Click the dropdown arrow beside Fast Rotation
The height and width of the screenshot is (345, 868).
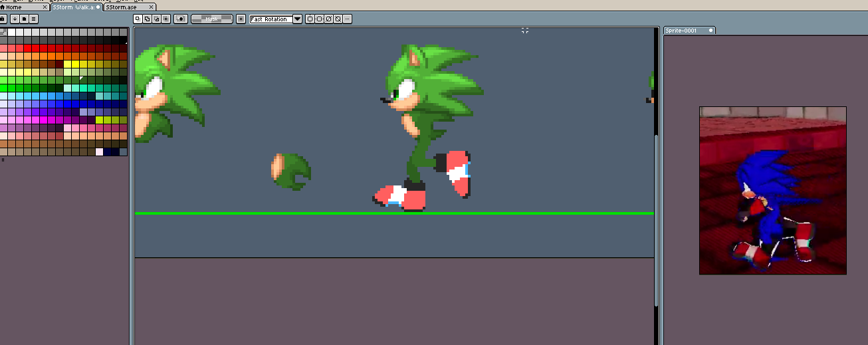pyautogui.click(x=297, y=19)
